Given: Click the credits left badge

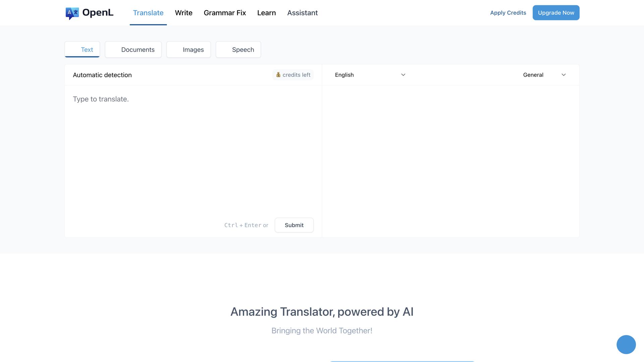Looking at the screenshot, I should click(296, 75).
